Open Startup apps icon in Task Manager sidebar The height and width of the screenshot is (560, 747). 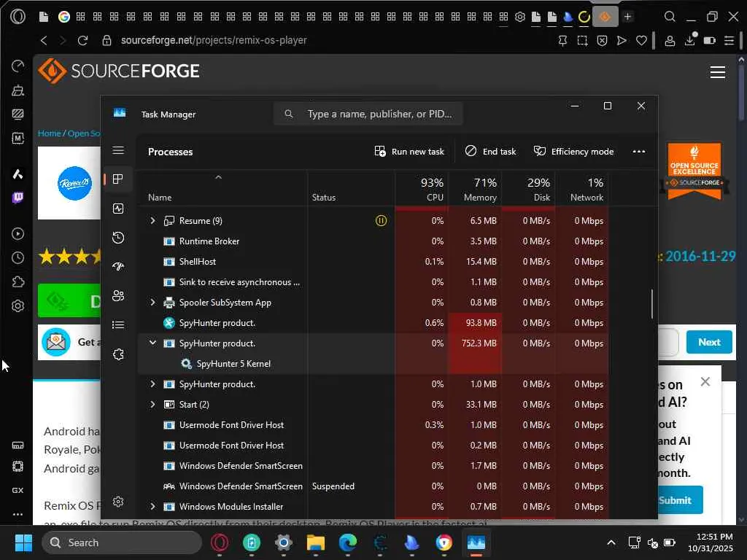(118, 267)
